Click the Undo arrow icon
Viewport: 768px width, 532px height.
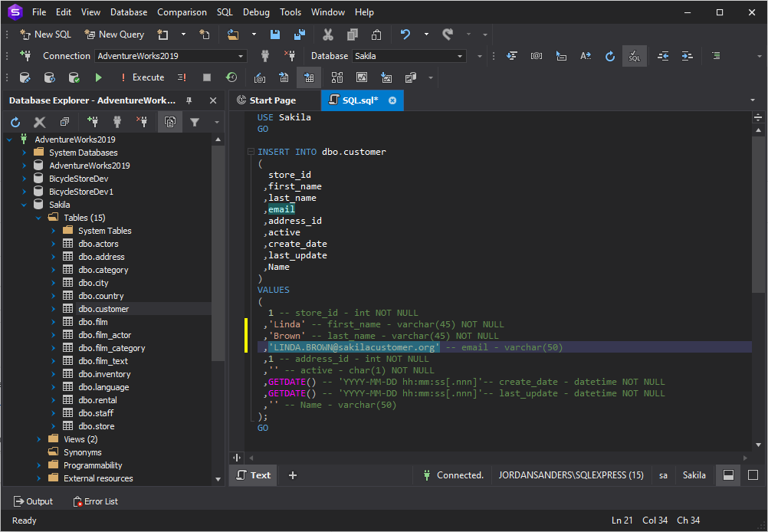pyautogui.click(x=405, y=34)
